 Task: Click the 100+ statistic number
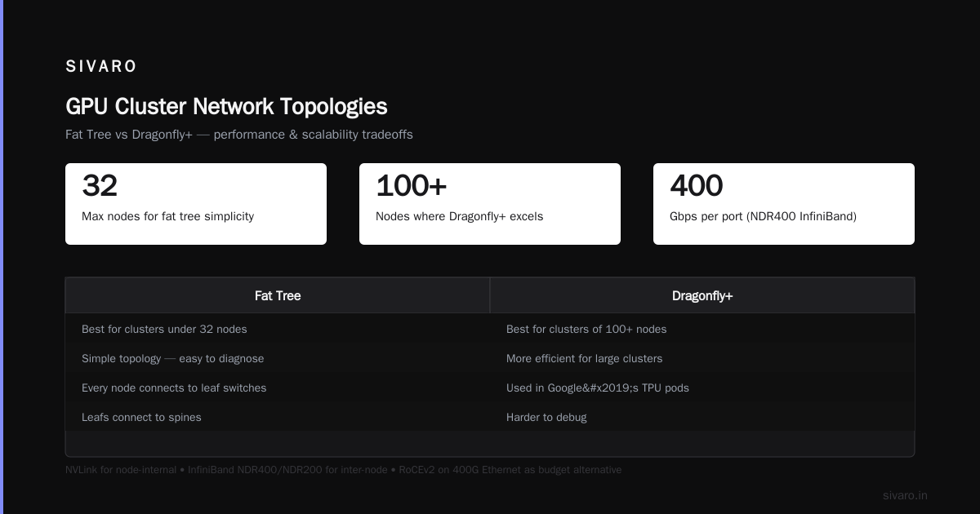coord(411,186)
